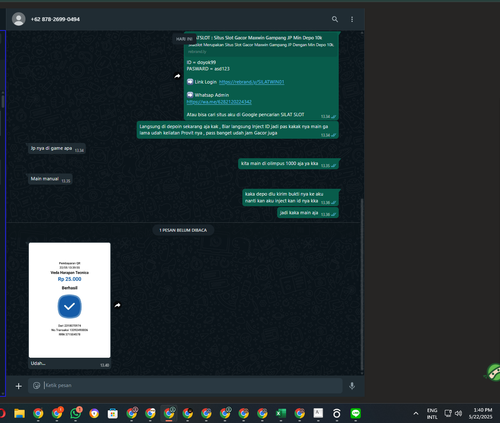Open File Explorer from the taskbar
500x423 pixels.
[x=19, y=414]
